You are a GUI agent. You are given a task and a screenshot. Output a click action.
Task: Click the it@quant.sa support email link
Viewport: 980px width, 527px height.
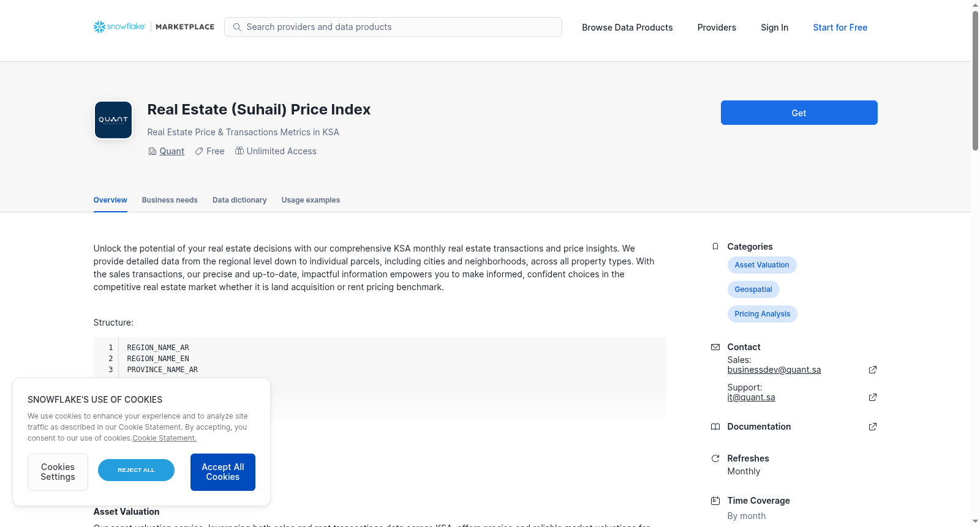(751, 397)
